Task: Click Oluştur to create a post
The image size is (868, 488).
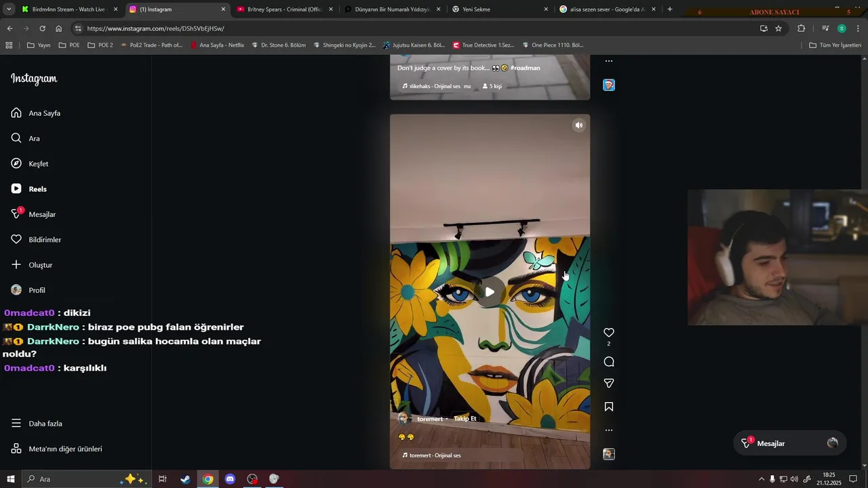Action: (32, 265)
